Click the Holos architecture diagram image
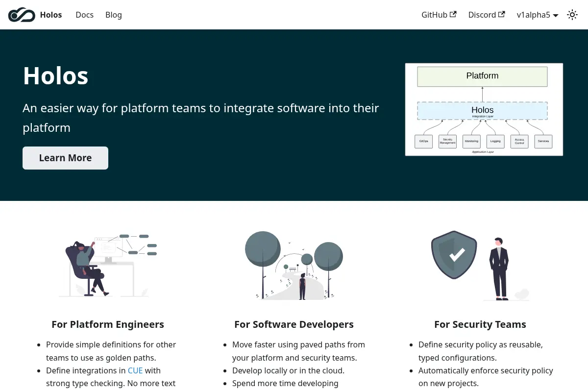588x392 pixels. pyautogui.click(x=484, y=109)
